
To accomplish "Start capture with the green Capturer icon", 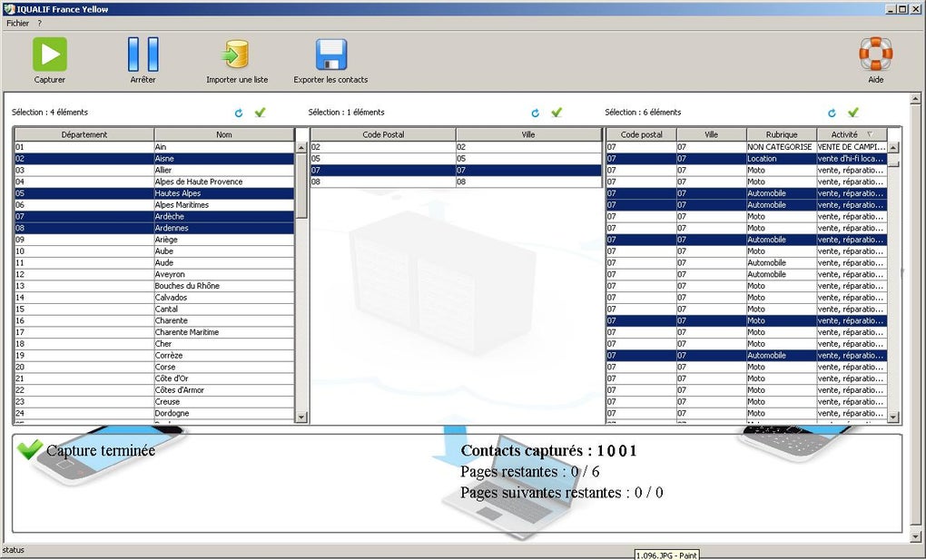I will (50, 54).
